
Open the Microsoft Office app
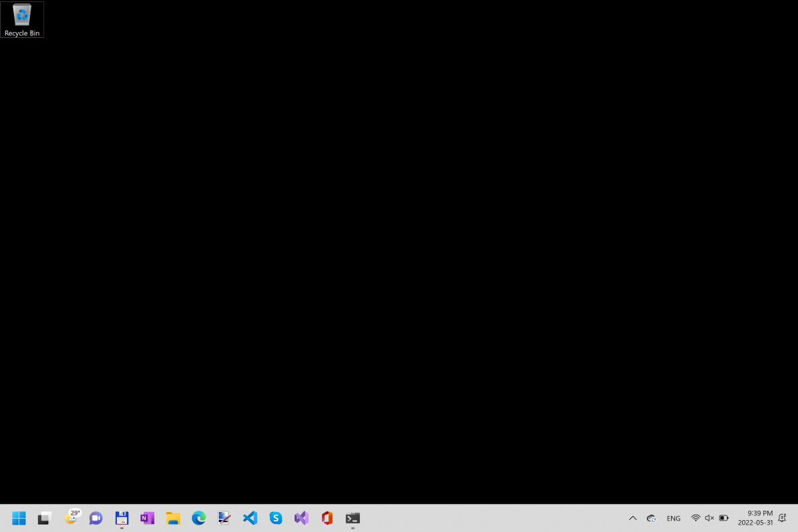point(327,518)
